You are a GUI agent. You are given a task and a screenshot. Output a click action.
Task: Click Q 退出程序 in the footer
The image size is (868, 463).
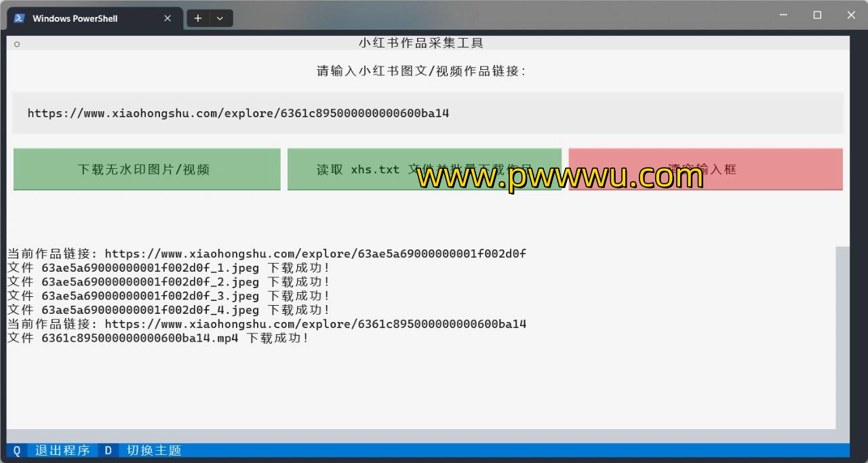pos(52,450)
